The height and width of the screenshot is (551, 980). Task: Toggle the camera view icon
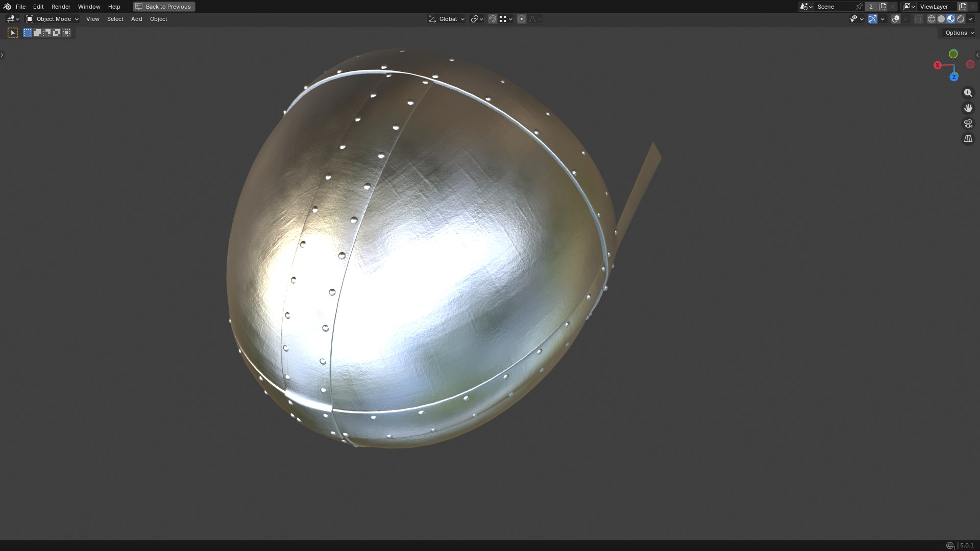tap(968, 123)
